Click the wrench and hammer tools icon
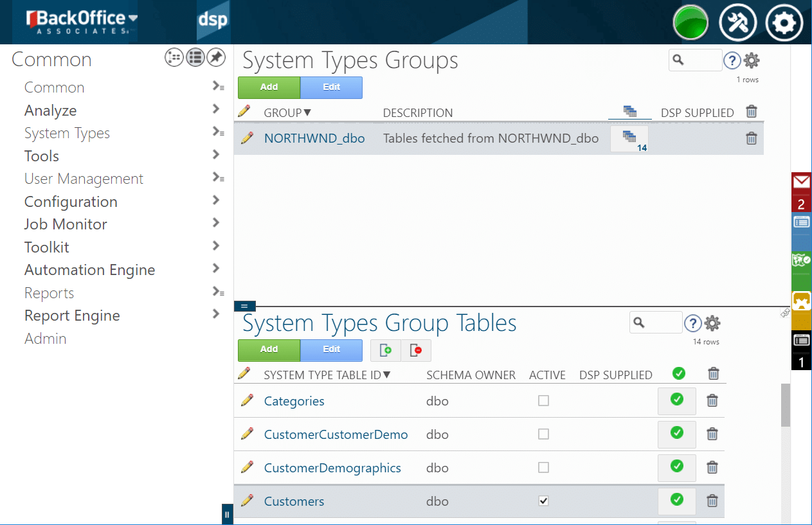The width and height of the screenshot is (812, 525). [737, 23]
